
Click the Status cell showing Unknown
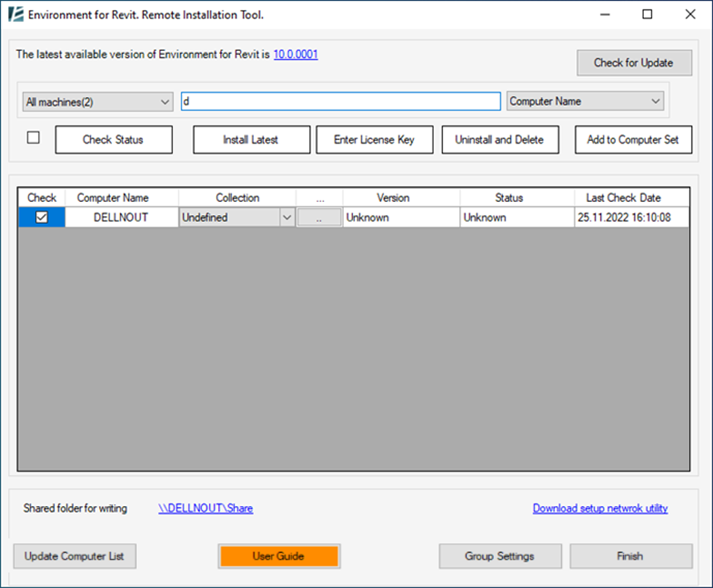[x=517, y=217]
